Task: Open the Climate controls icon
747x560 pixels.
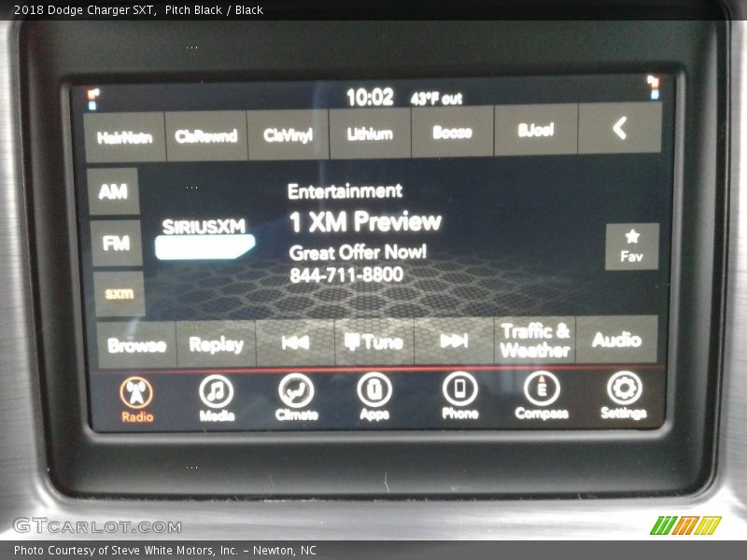Action: tap(296, 398)
